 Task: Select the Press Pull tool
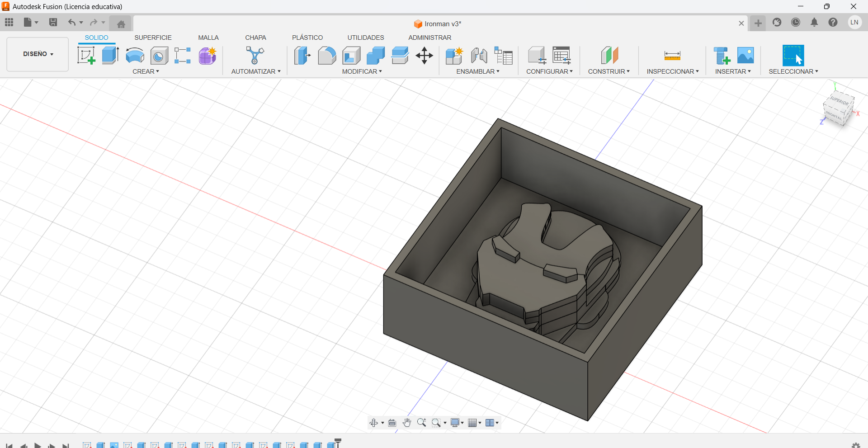[x=302, y=56]
